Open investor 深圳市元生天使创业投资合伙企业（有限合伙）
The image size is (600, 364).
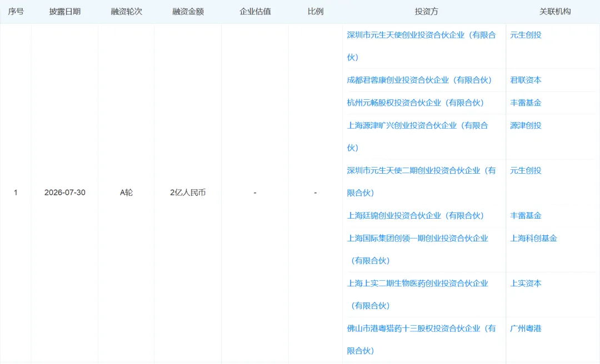click(x=421, y=46)
